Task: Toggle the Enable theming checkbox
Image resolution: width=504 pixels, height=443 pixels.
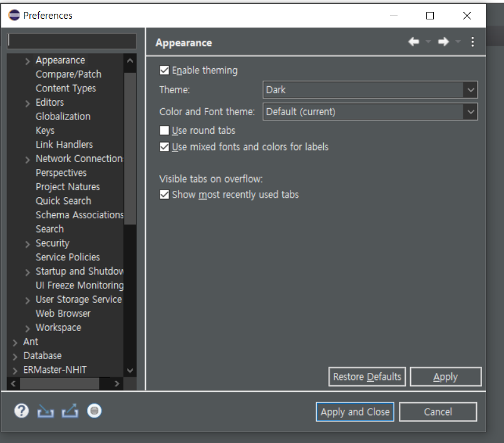Action: pos(164,70)
